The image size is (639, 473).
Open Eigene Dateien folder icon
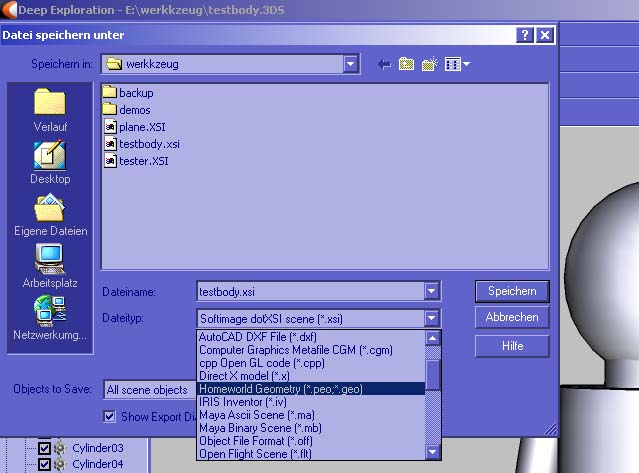(x=50, y=211)
